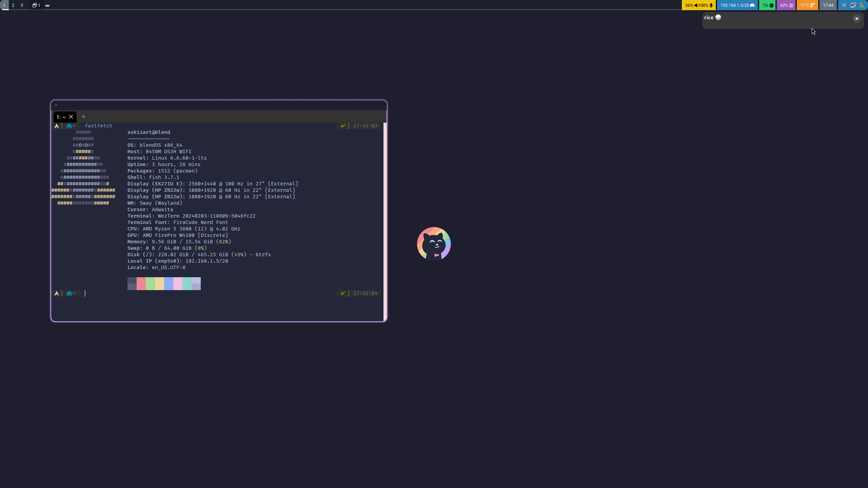Click the 17:42:04 timestamp

[x=366, y=293]
